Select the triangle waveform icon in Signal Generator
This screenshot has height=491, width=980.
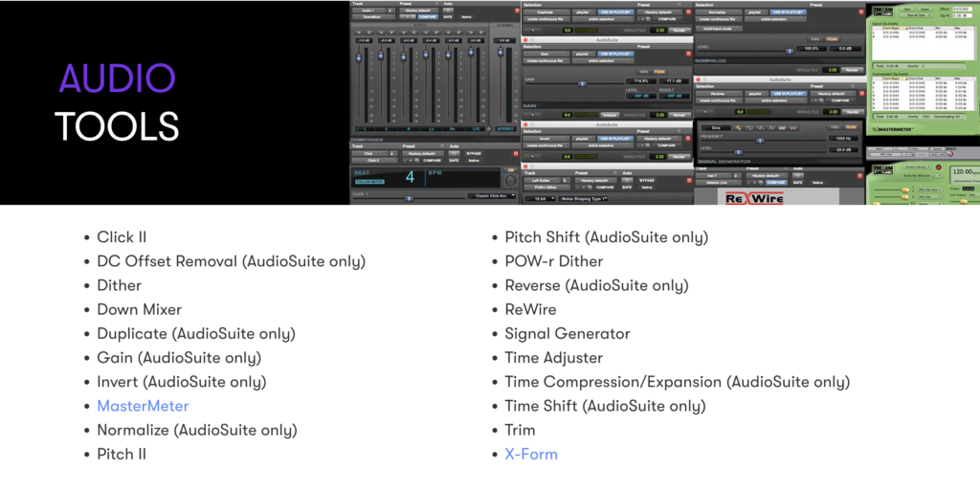pos(771,127)
